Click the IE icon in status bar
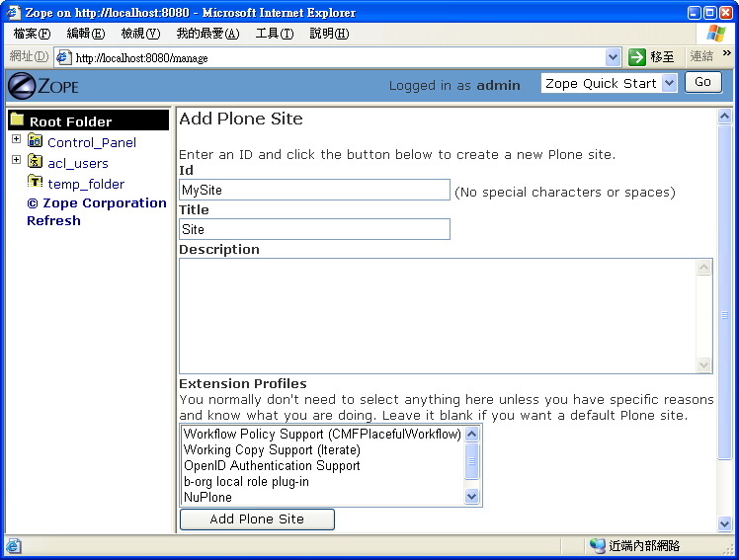The height and width of the screenshot is (560, 739). pos(13,546)
